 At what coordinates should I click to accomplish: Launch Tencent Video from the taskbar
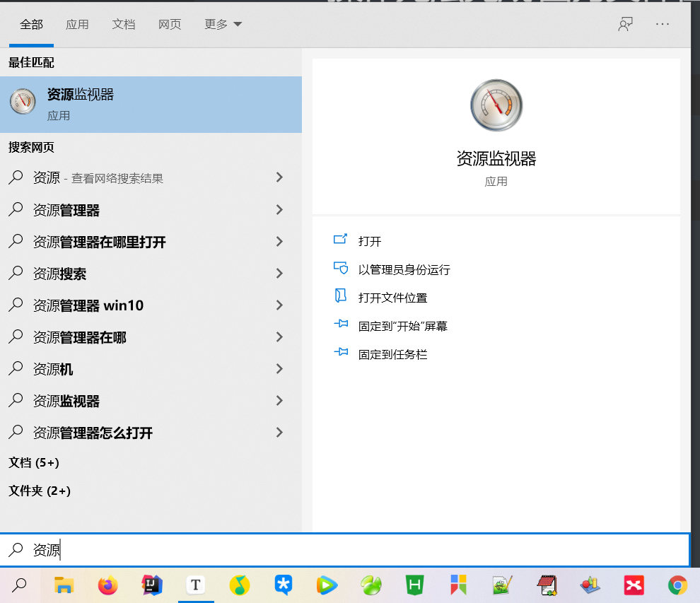(x=327, y=585)
